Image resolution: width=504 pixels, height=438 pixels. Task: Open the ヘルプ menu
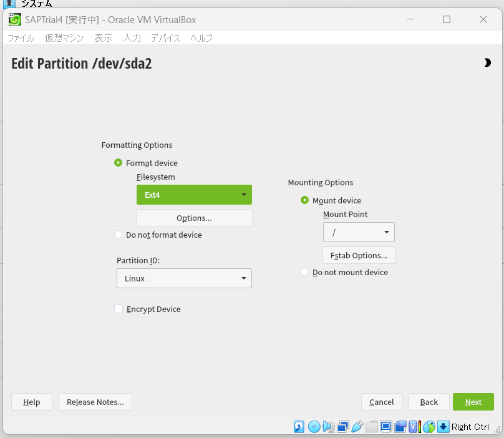click(x=201, y=38)
